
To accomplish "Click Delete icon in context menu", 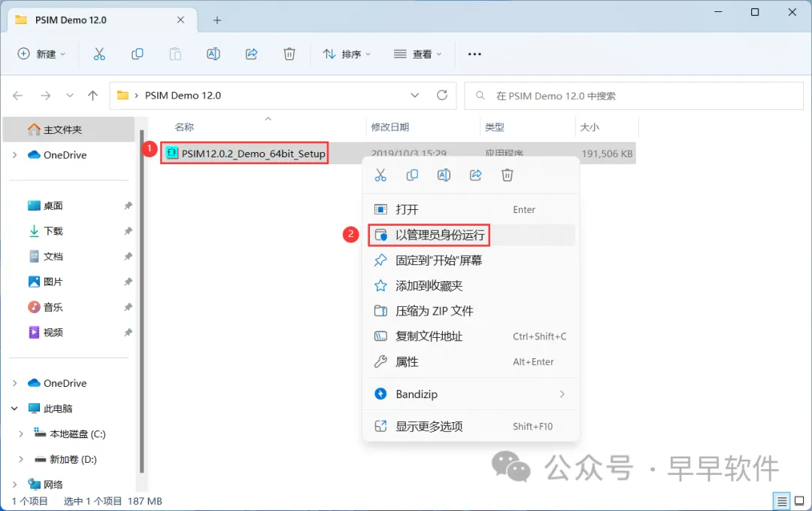I will click(507, 175).
